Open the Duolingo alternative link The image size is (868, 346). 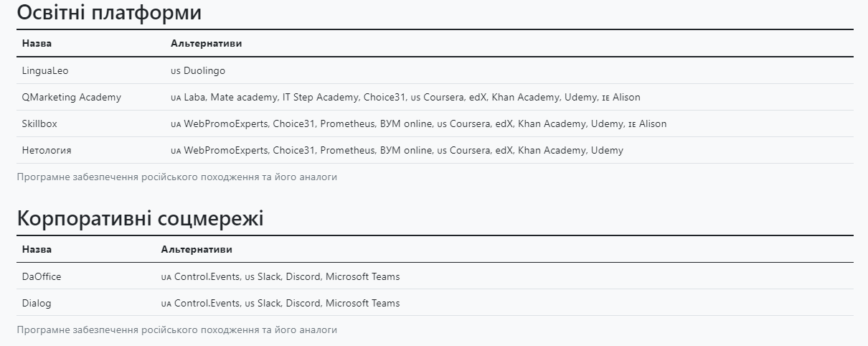pyautogui.click(x=204, y=70)
